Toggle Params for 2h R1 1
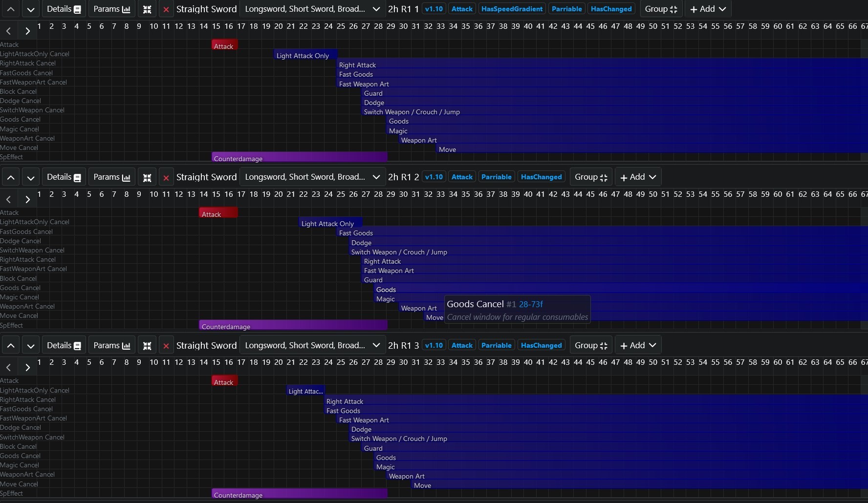Screen dimensions: 868x503 point(112,9)
